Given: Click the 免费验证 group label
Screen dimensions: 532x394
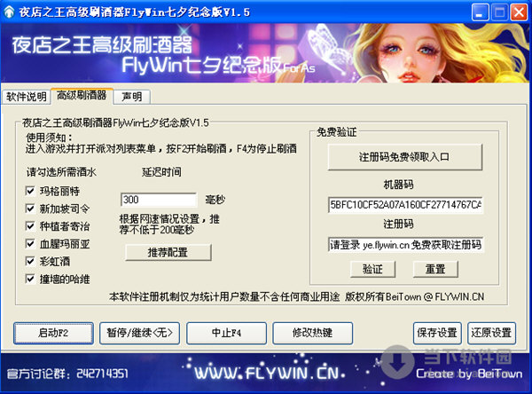Looking at the screenshot, I should [x=336, y=132].
